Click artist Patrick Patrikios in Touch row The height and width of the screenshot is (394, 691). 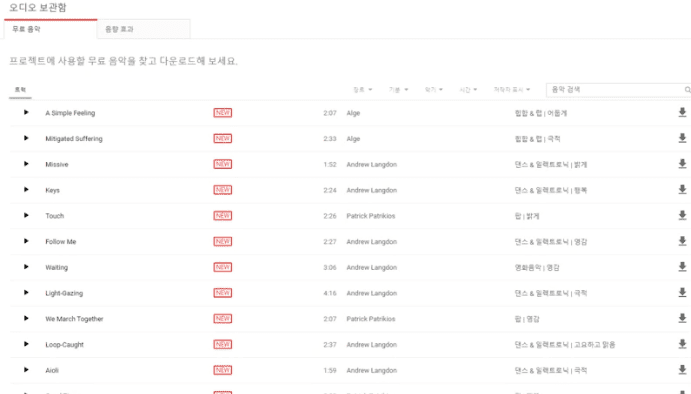tap(371, 216)
